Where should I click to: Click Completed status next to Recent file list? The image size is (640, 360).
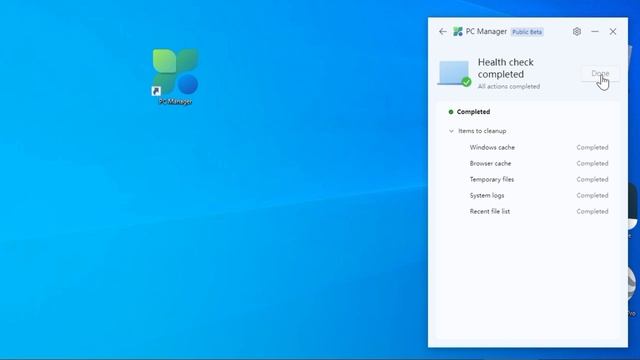[592, 211]
